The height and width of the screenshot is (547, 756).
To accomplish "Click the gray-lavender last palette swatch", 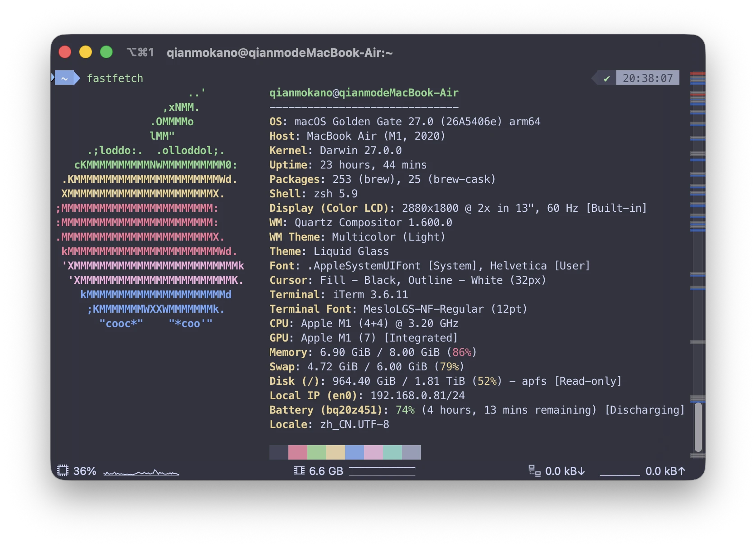I will 411,452.
